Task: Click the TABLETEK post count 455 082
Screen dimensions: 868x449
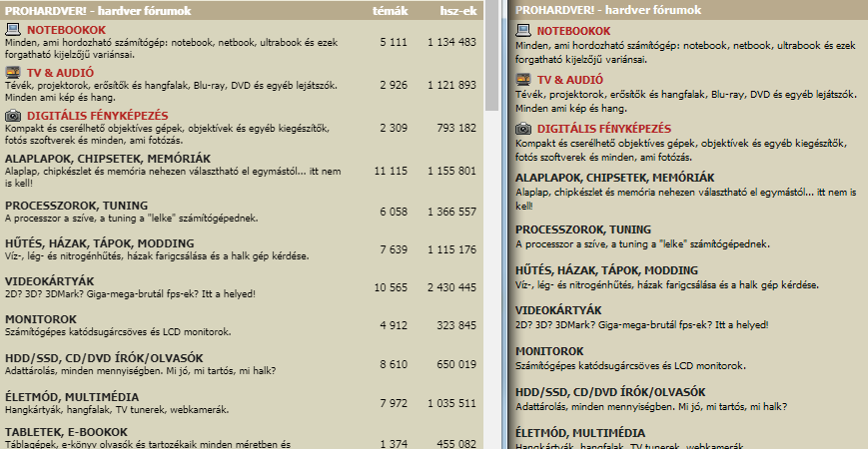Action: (x=456, y=443)
